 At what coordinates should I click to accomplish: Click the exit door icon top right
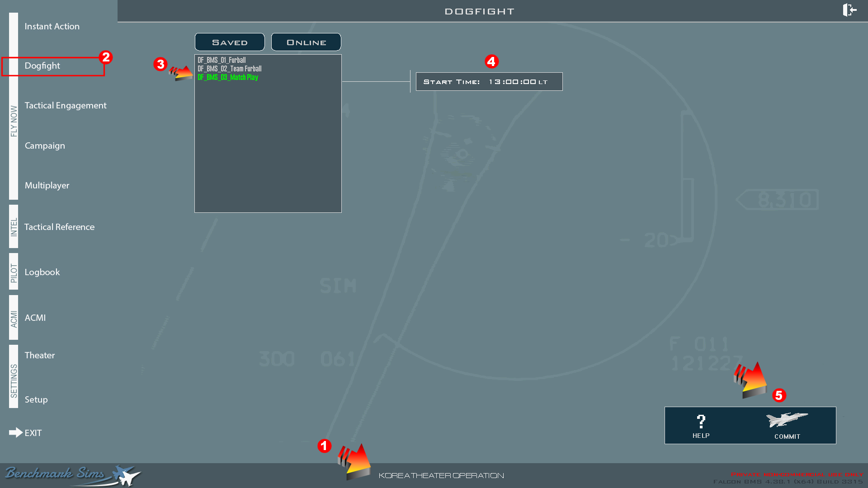point(849,10)
